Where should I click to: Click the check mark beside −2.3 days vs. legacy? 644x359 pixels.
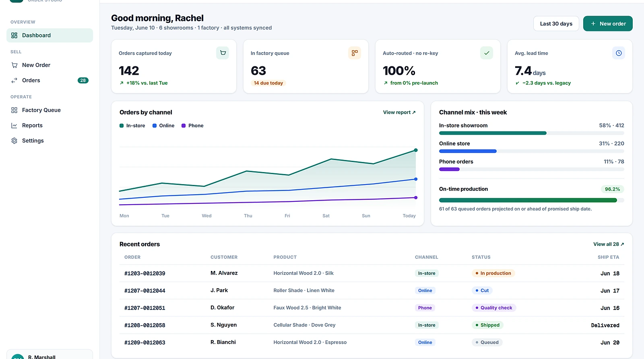tap(517, 83)
